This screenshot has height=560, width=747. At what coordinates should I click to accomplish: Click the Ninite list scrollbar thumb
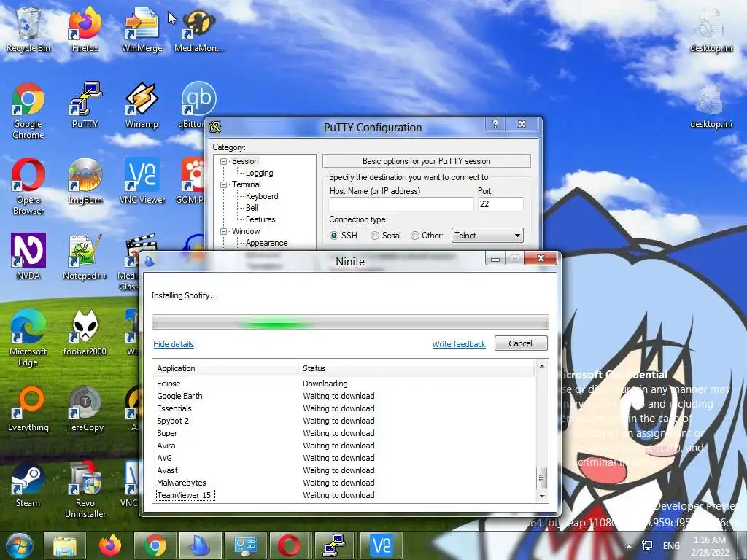pos(542,478)
